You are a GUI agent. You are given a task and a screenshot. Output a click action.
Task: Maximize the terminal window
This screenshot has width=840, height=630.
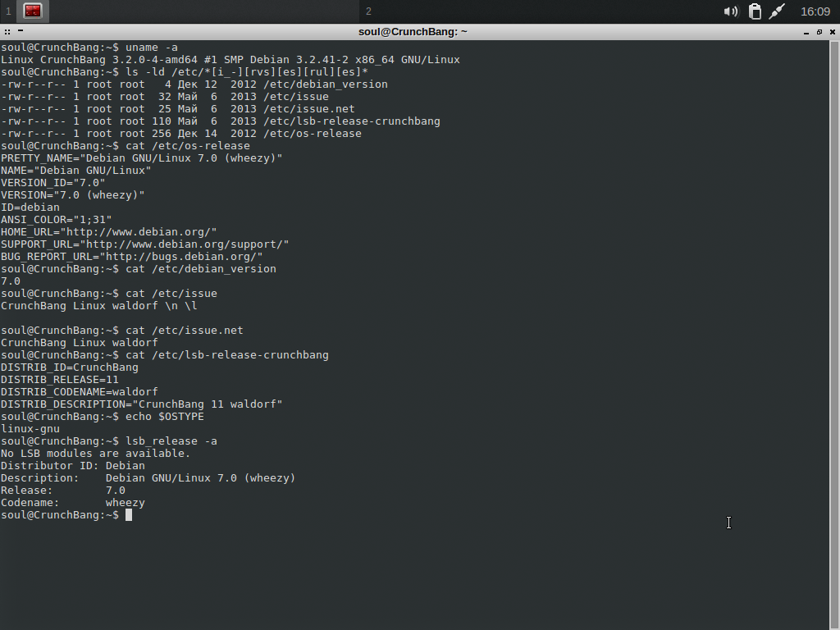click(x=819, y=32)
